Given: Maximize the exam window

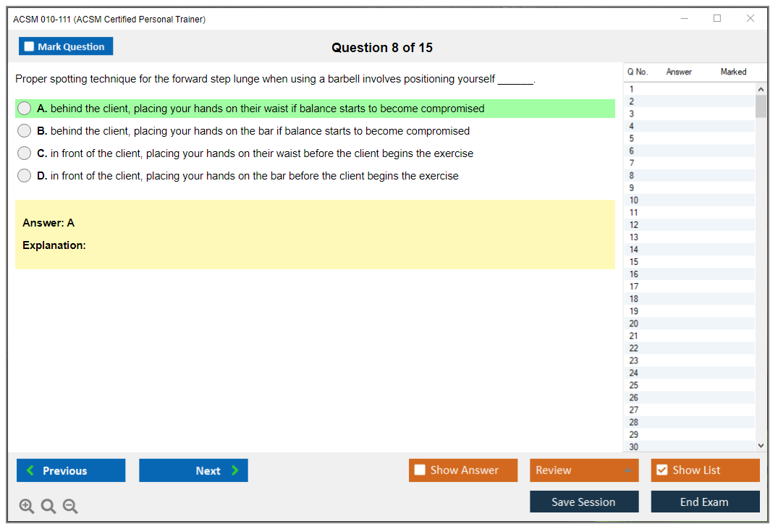Looking at the screenshot, I should (x=717, y=19).
